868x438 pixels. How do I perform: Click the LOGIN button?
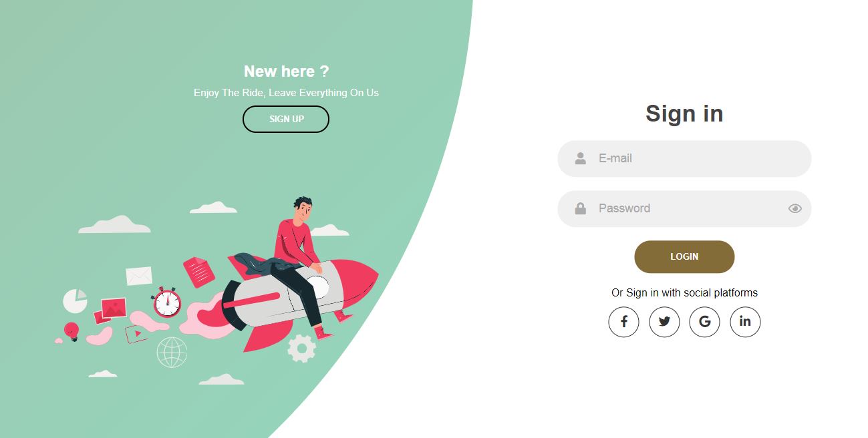pos(684,256)
